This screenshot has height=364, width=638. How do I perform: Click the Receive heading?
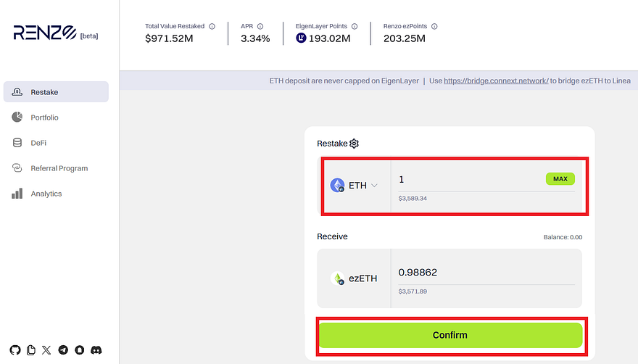coord(332,236)
